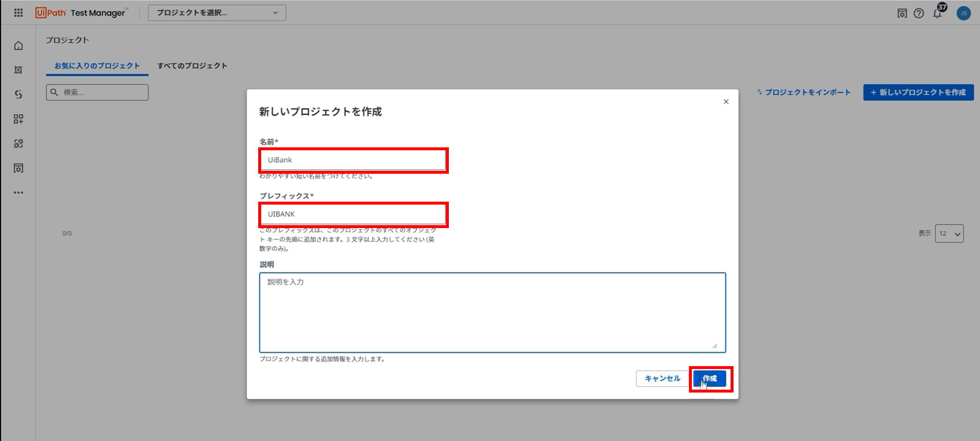Click the 0/0 result count text
The width and height of the screenshot is (980, 441).
pyautogui.click(x=67, y=233)
